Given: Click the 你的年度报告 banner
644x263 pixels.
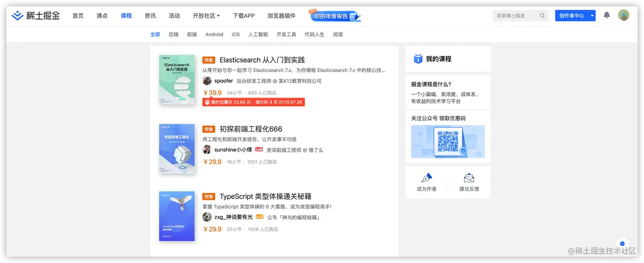Looking at the screenshot, I should (335, 16).
